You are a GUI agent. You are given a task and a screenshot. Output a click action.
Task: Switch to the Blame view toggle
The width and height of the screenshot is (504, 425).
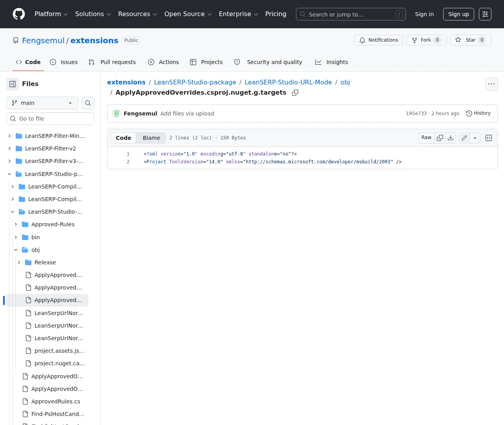(152, 138)
